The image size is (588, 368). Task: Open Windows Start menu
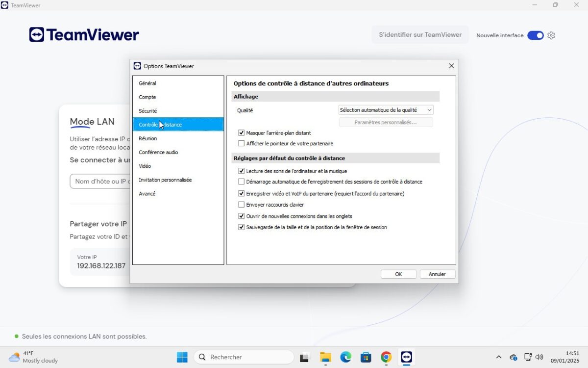pos(182,357)
